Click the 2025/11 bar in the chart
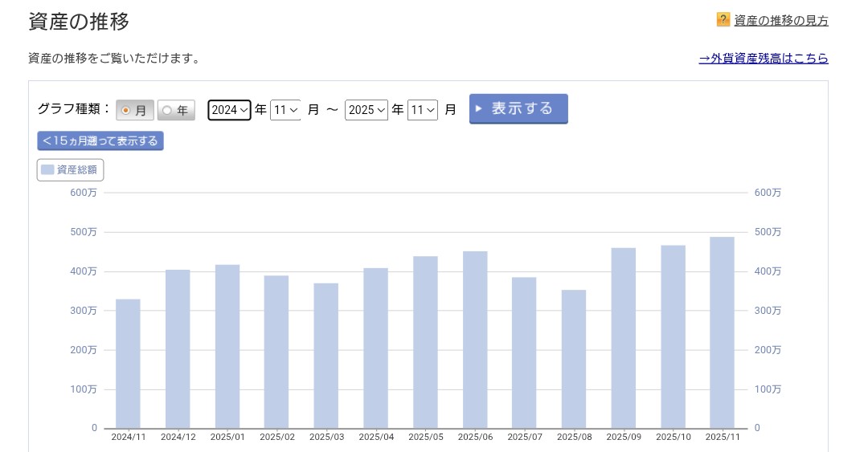The height and width of the screenshot is (452, 868). (x=723, y=332)
